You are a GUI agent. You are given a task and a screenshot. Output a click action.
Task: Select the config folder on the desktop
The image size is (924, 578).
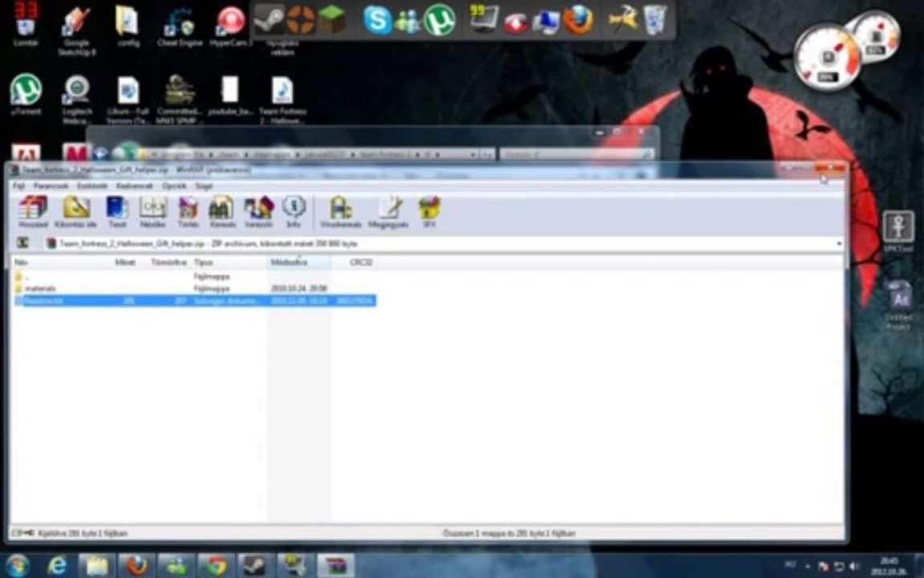point(128,27)
